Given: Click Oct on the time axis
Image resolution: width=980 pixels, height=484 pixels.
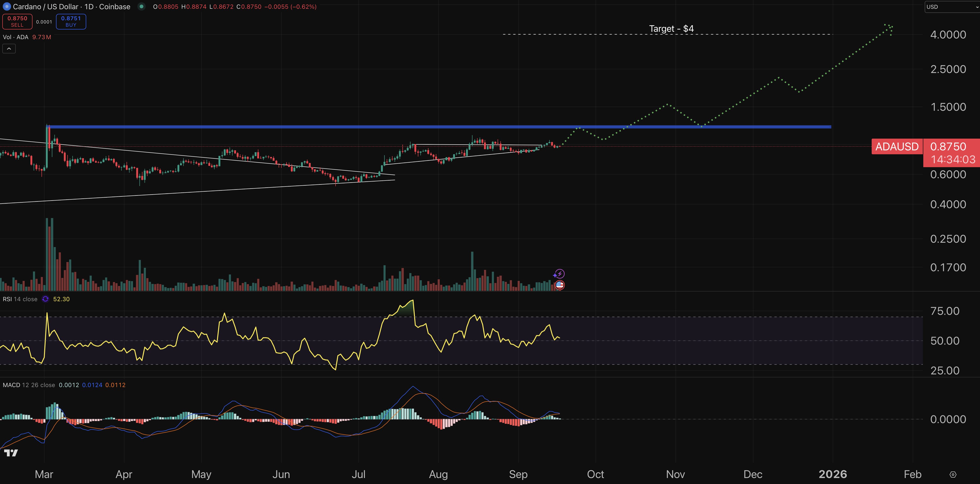Looking at the screenshot, I should pos(595,474).
